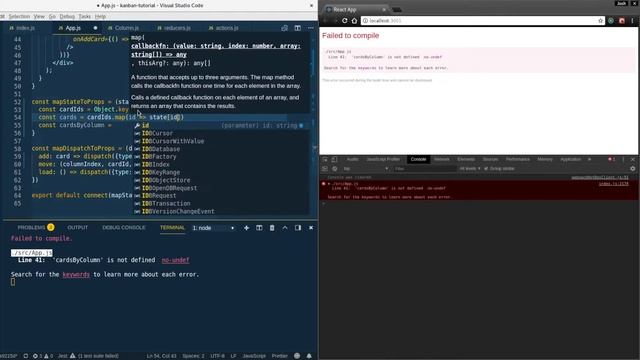Image resolution: width=640 pixels, height=360 pixels.
Task: Select IDBCursor from the suggestion list
Action: 221,133
